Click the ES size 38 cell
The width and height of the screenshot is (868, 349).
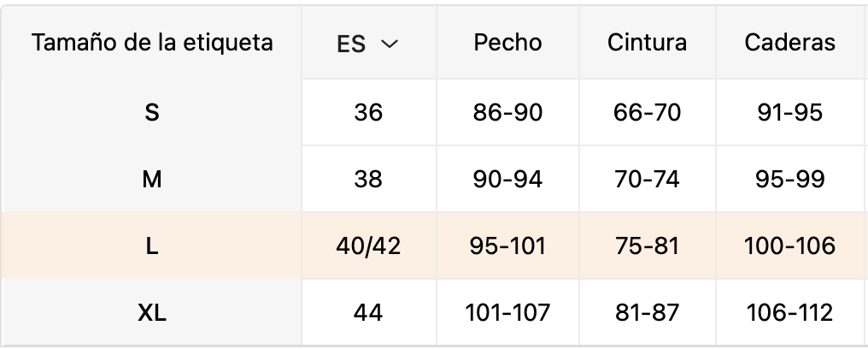coord(368,179)
